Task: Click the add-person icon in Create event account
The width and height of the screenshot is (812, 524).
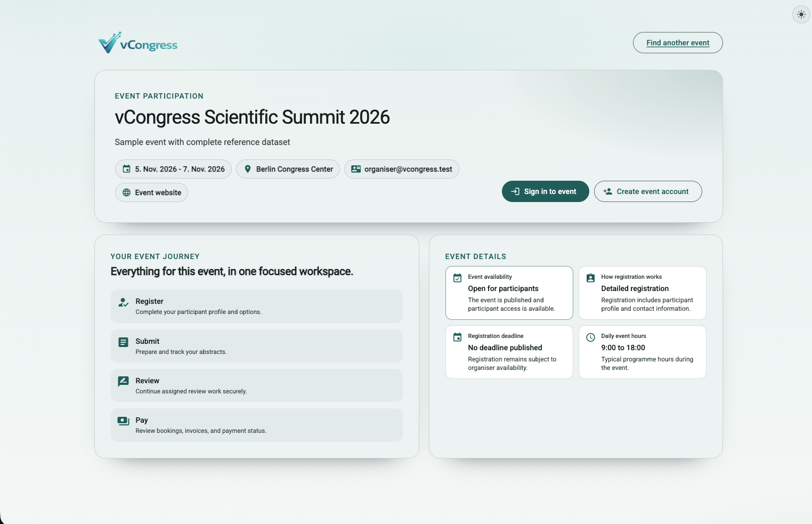Action: point(607,191)
